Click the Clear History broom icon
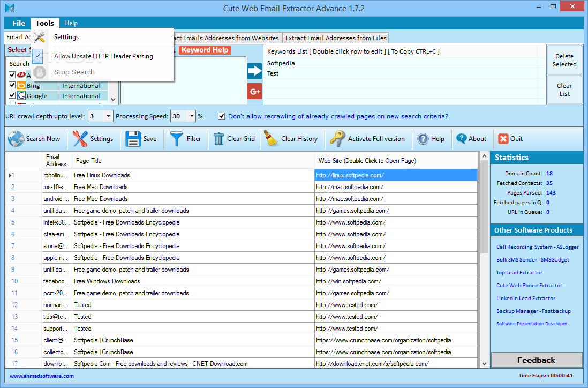This screenshot has width=588, height=388. click(x=270, y=138)
